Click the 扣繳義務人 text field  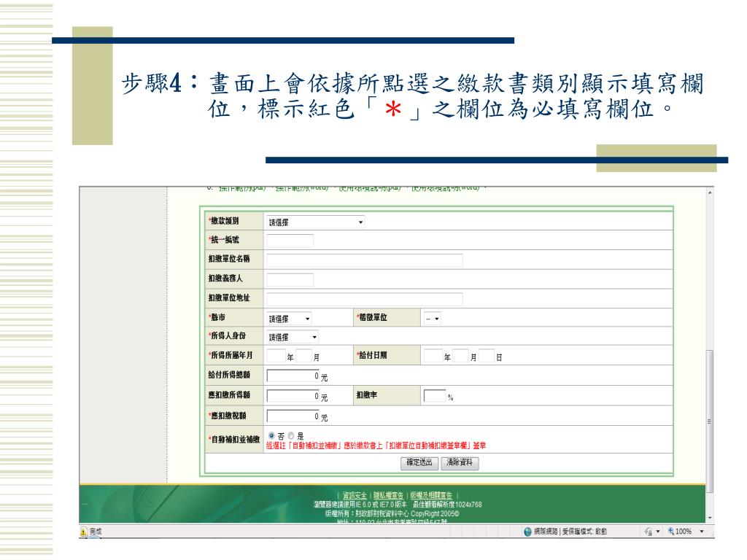pyautogui.click(x=290, y=279)
